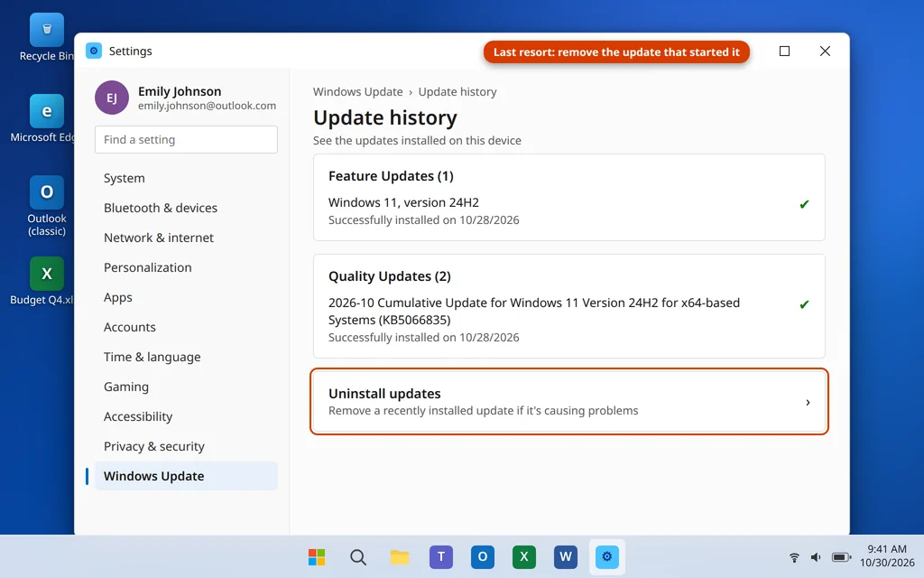
Task: Select System in the sidebar
Action: tap(186, 178)
